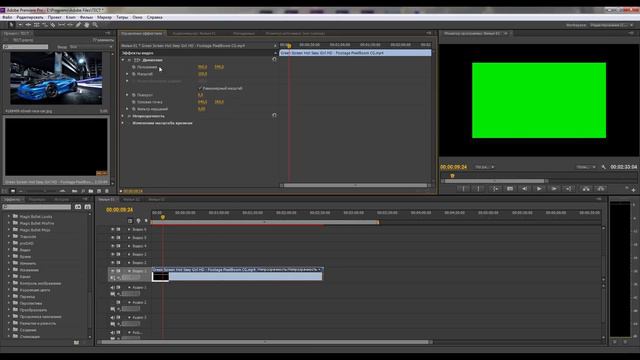Uncheck Равномерный масштаб checkbox

tap(200, 88)
